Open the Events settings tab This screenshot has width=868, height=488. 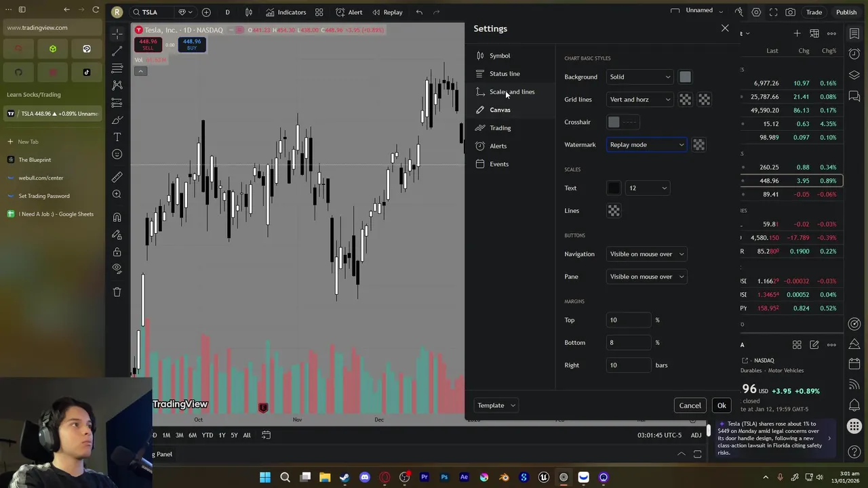(x=498, y=164)
